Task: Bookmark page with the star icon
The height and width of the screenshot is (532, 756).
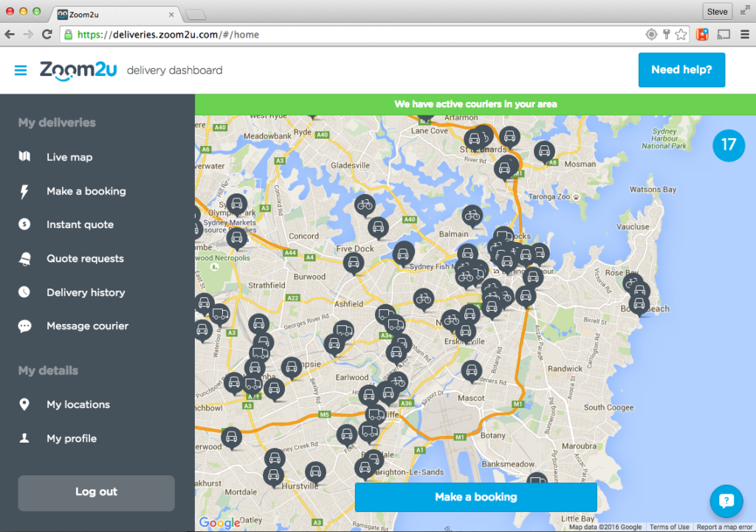Action: pyautogui.click(x=681, y=35)
